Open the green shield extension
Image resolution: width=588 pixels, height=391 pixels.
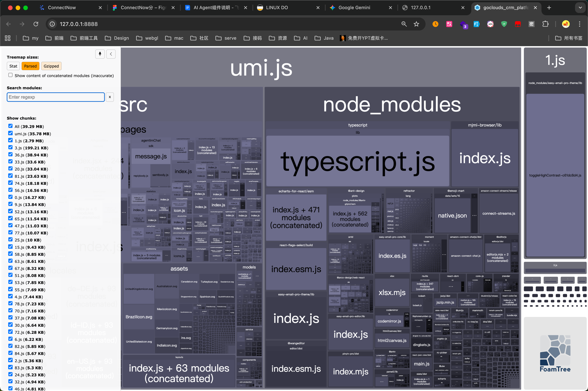click(x=504, y=24)
